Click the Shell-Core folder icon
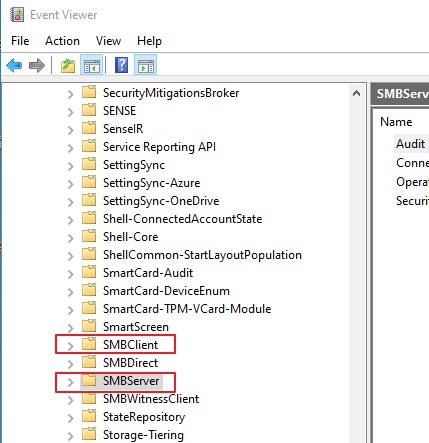 coord(89,236)
